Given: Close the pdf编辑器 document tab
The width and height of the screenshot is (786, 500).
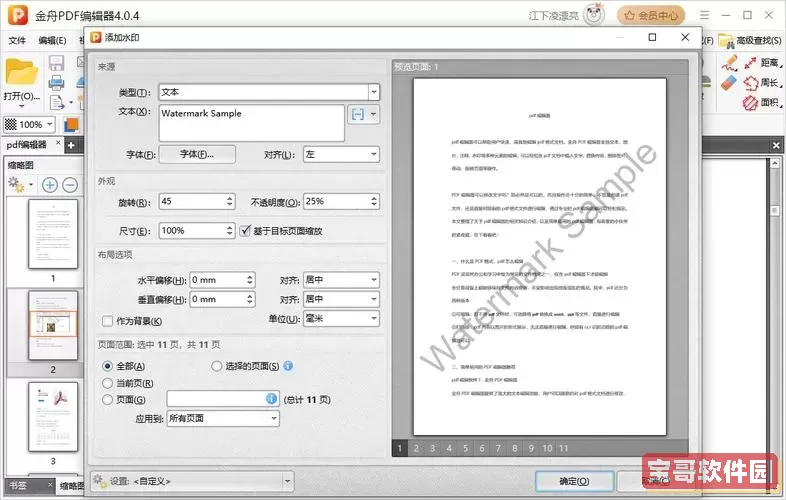Looking at the screenshot, I should [58, 143].
